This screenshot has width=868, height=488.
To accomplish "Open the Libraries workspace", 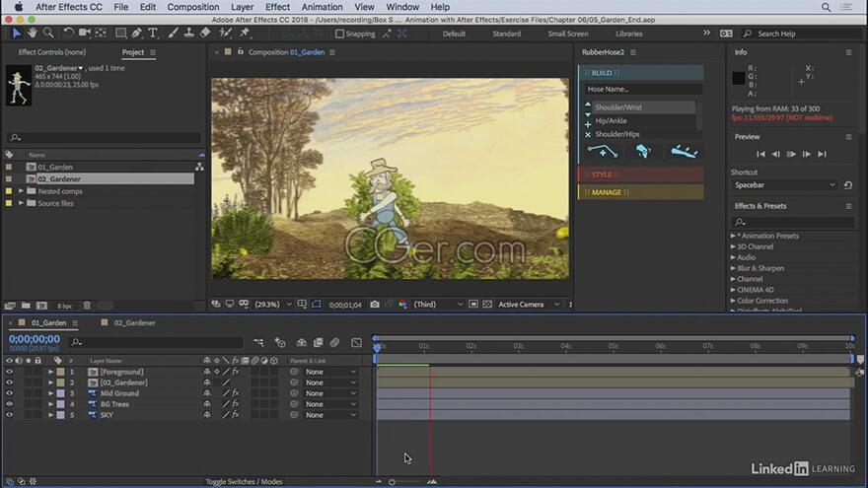I will point(629,34).
